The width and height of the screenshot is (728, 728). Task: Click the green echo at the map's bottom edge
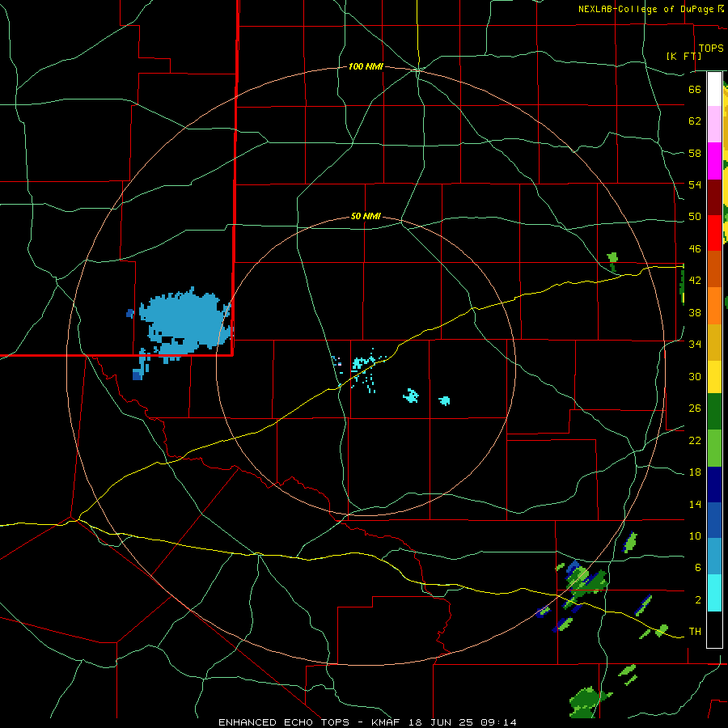(590, 702)
